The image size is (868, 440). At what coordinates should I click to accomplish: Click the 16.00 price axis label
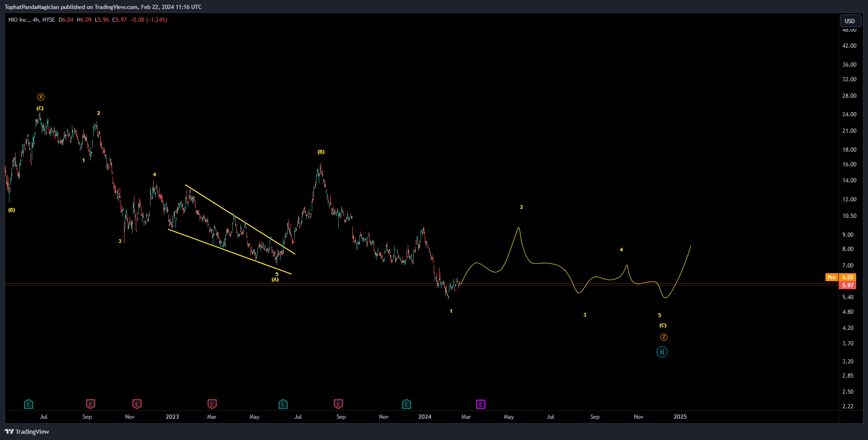pos(849,164)
